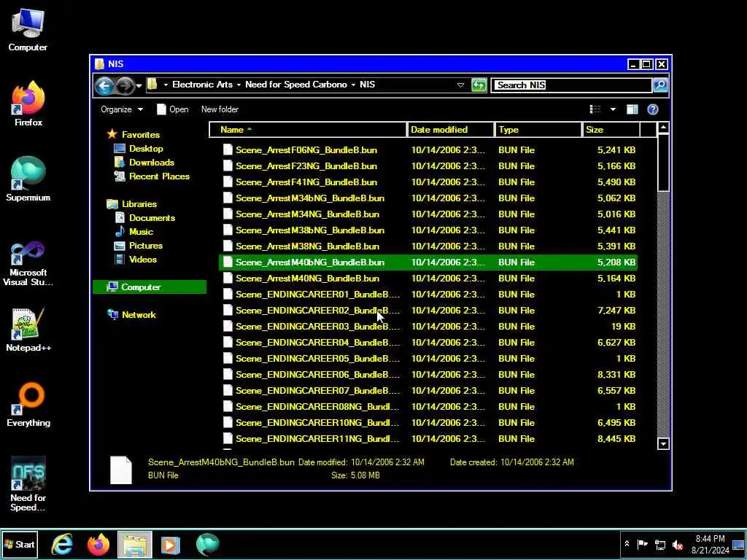This screenshot has height=560, width=747.
Task: Sort by the Type column header
Action: coord(538,130)
